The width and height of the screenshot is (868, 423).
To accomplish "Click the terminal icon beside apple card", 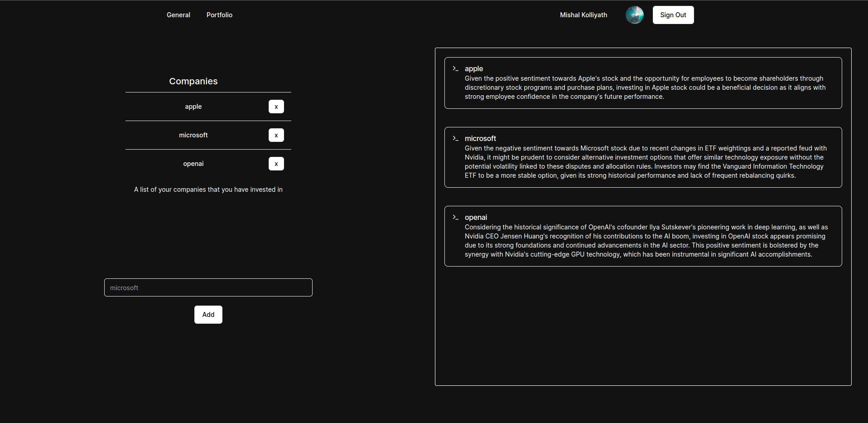I will (455, 68).
